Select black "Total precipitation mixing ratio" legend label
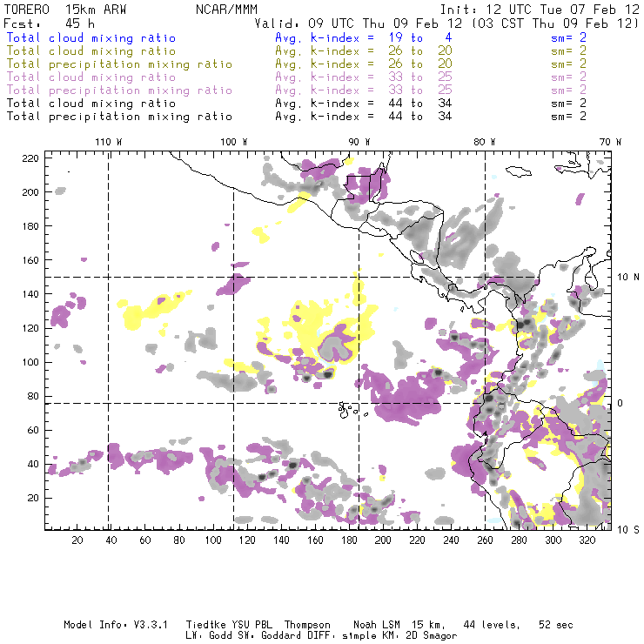644x644 pixels. click(119, 117)
